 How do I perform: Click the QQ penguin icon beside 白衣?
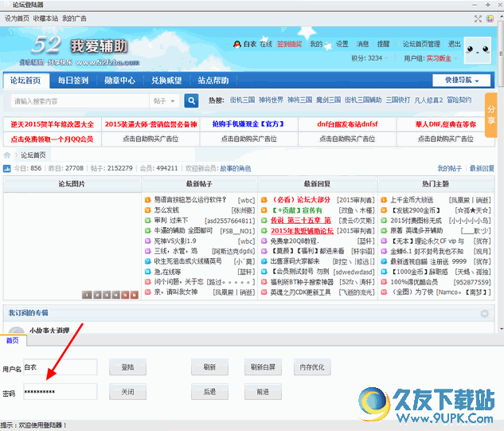(x=237, y=44)
